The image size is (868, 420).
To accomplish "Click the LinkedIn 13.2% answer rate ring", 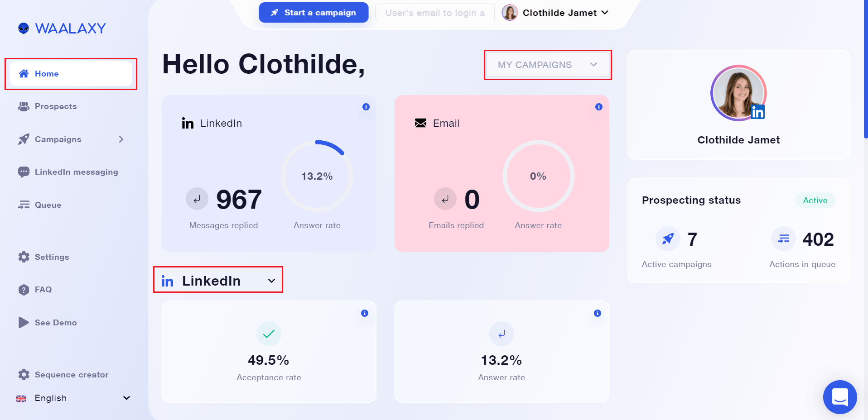I will point(317,176).
